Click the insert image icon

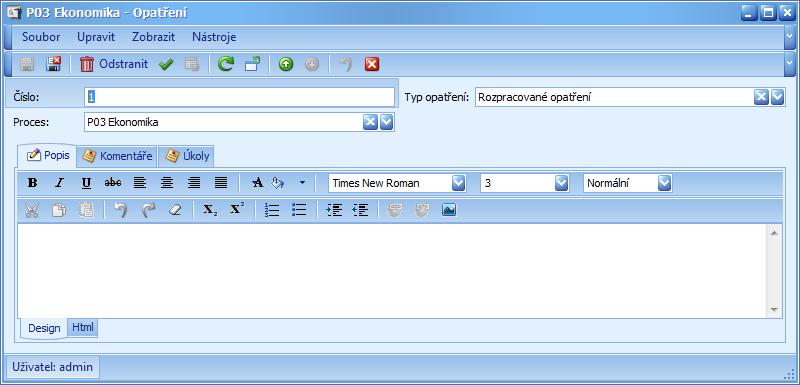(x=449, y=210)
